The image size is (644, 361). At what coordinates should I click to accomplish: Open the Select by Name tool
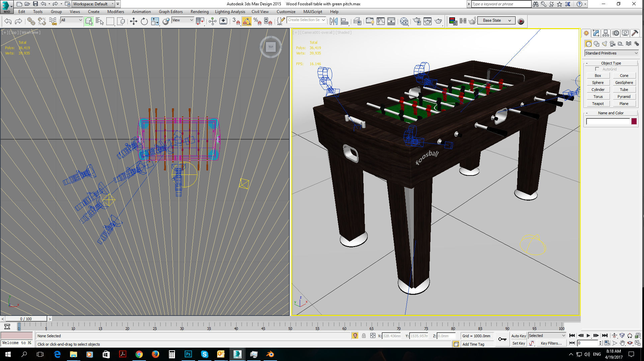point(100,21)
